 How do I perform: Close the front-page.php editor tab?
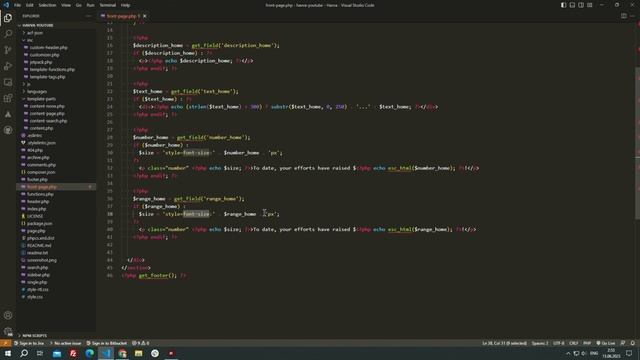click(x=144, y=16)
